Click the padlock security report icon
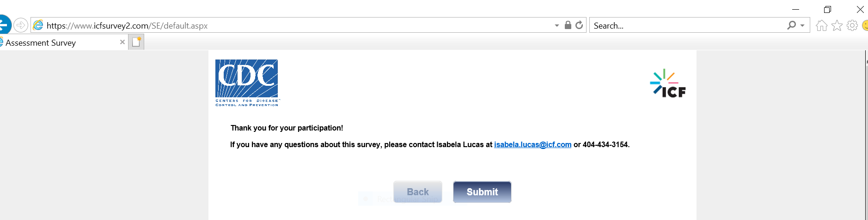Viewport: 868px width, 220px height. [568, 25]
